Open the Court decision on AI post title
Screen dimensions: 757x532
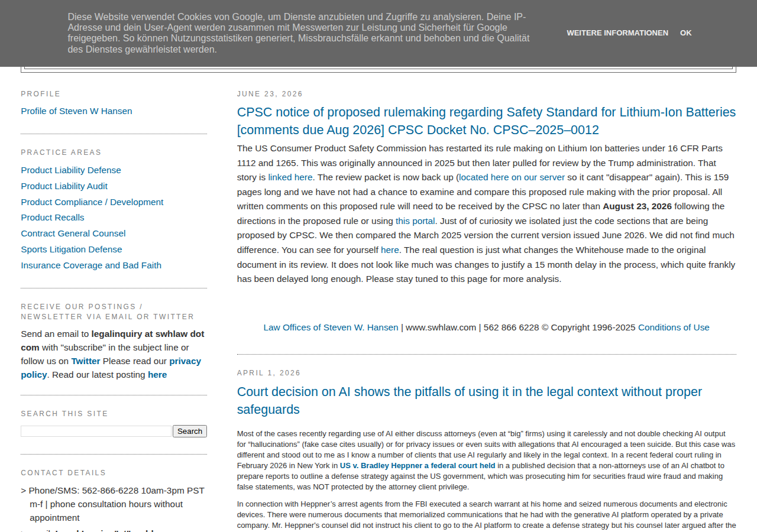[470, 401]
